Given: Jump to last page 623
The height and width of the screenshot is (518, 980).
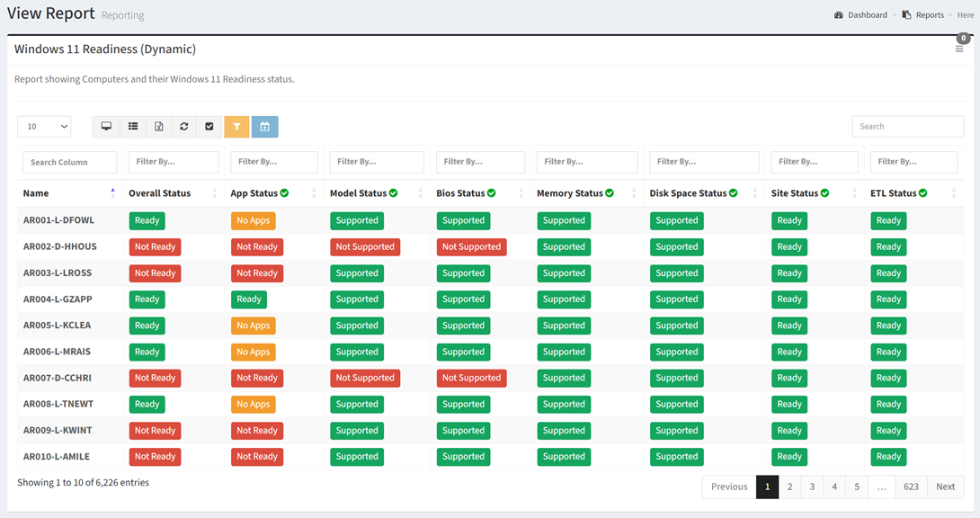Looking at the screenshot, I should coord(911,487).
